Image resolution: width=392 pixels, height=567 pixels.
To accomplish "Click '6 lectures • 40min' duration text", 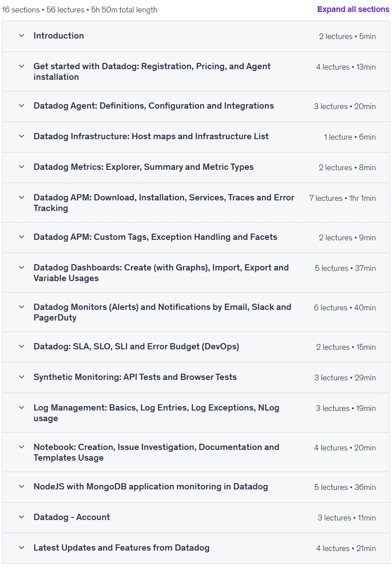I will click(345, 308).
